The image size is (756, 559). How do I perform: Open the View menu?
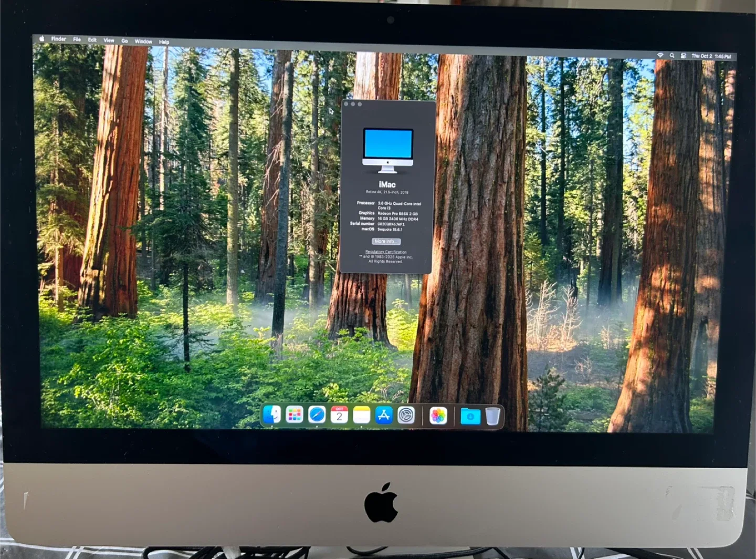click(x=109, y=40)
